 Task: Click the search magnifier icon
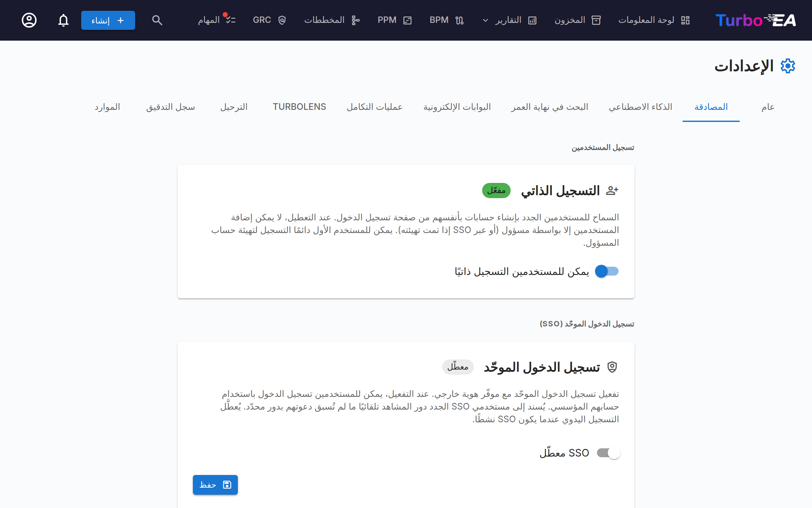pos(157,20)
